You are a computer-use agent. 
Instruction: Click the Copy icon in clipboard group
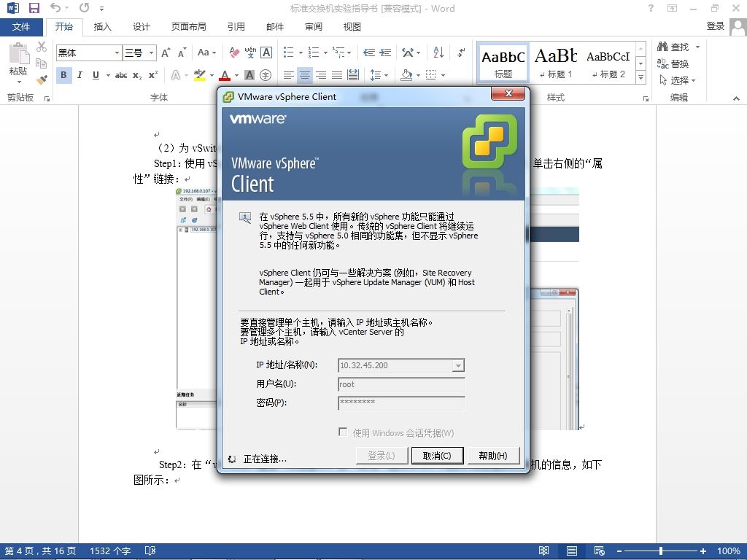(x=42, y=63)
